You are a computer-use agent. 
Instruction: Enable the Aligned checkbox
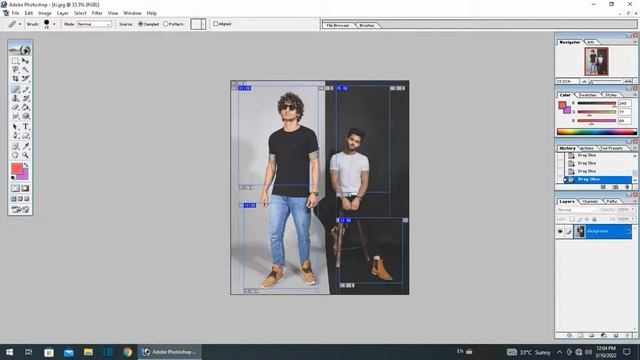pos(216,24)
